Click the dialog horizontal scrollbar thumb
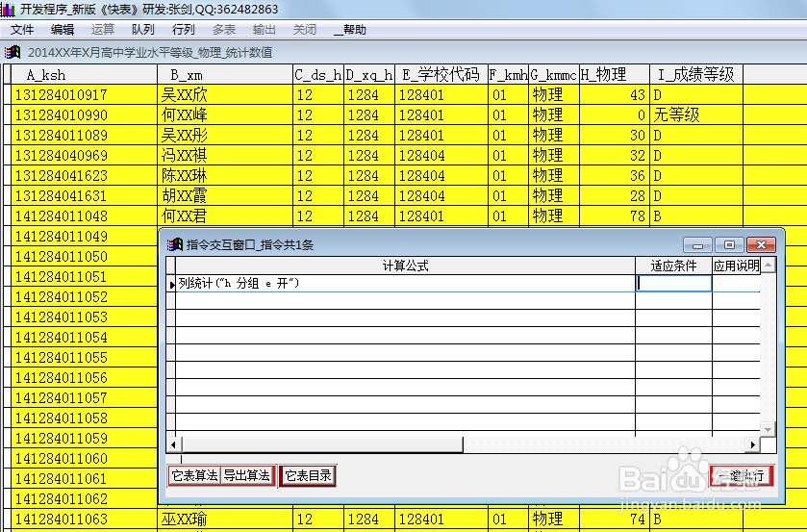The image size is (807, 532). pos(322,444)
